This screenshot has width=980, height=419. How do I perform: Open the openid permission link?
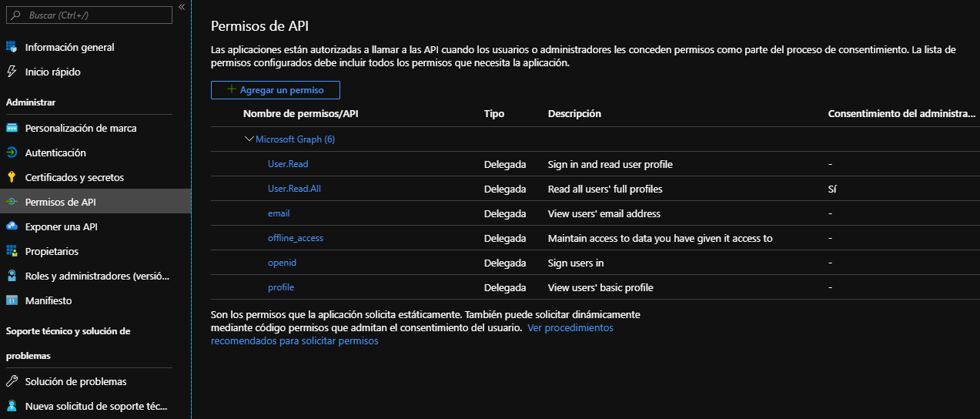pyautogui.click(x=282, y=263)
